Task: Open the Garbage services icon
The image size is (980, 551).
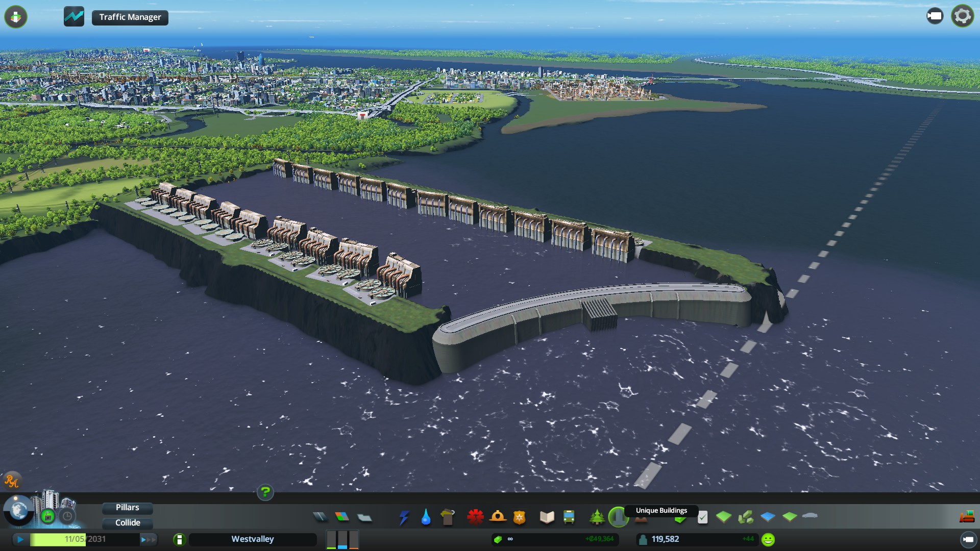Action: (x=448, y=517)
